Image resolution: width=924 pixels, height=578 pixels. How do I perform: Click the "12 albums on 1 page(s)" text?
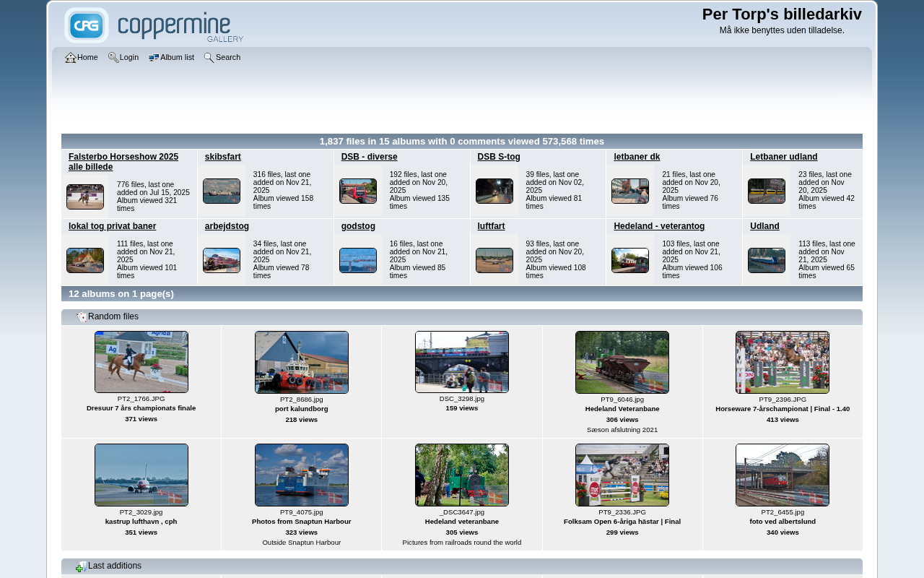pos(121,294)
